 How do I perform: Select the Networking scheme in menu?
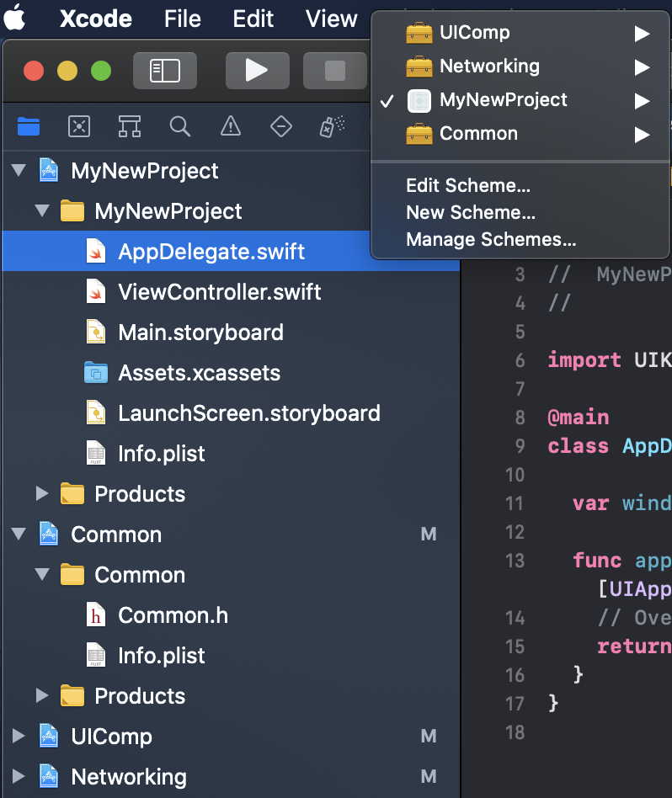click(x=520, y=66)
